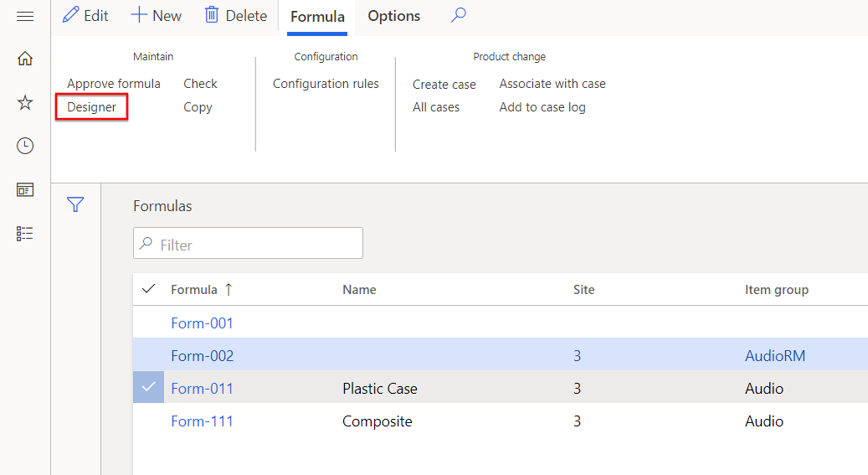Uncheck the Form-011 row checkbox

(148, 387)
